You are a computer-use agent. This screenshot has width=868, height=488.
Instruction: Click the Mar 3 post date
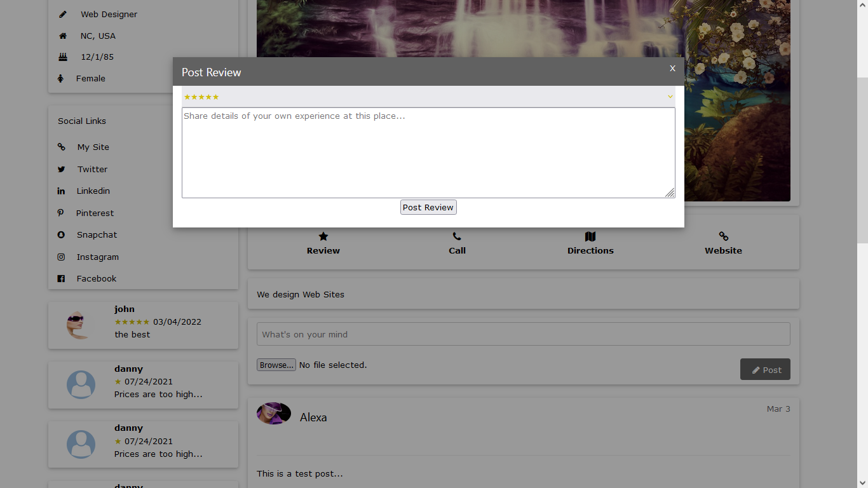click(778, 409)
